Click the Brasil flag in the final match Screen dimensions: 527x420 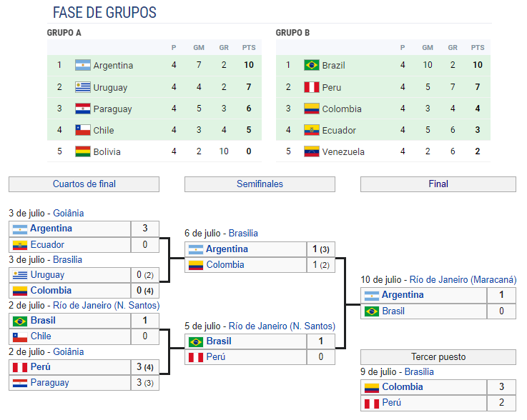pos(372,311)
